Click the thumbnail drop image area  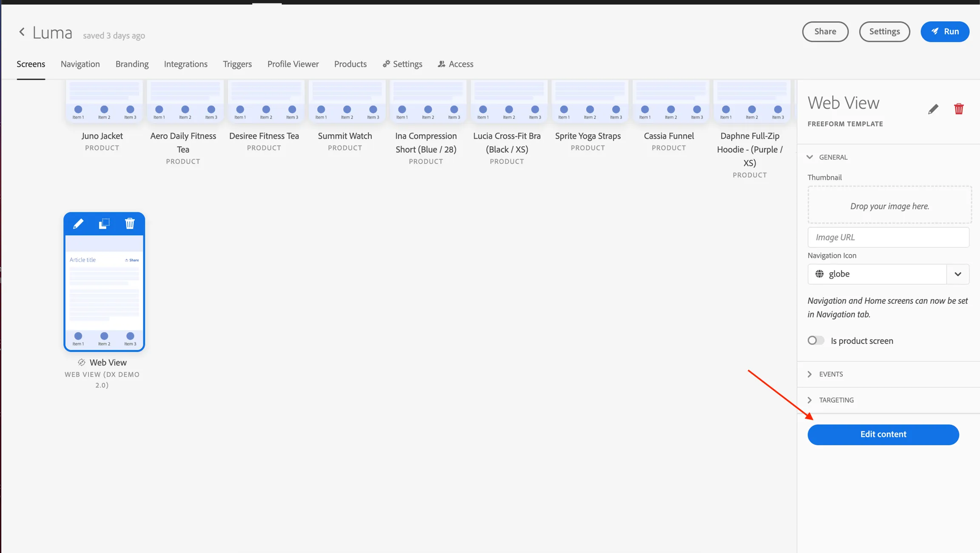(x=889, y=205)
